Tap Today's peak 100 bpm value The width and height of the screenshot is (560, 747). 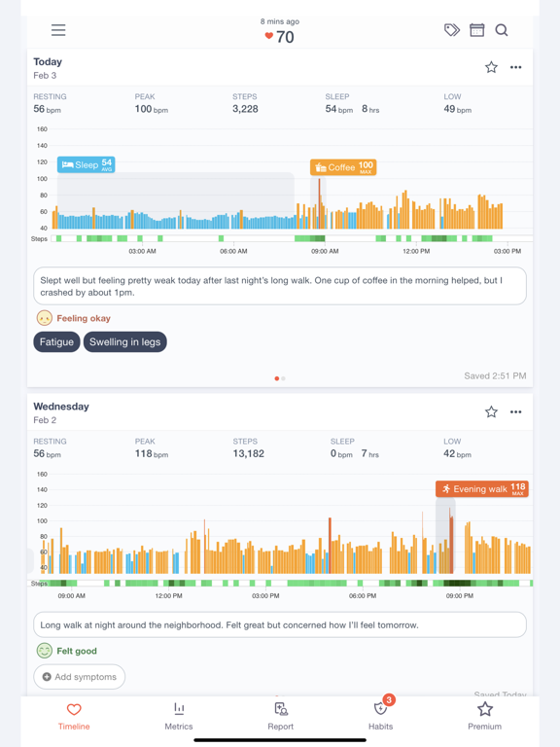(152, 109)
